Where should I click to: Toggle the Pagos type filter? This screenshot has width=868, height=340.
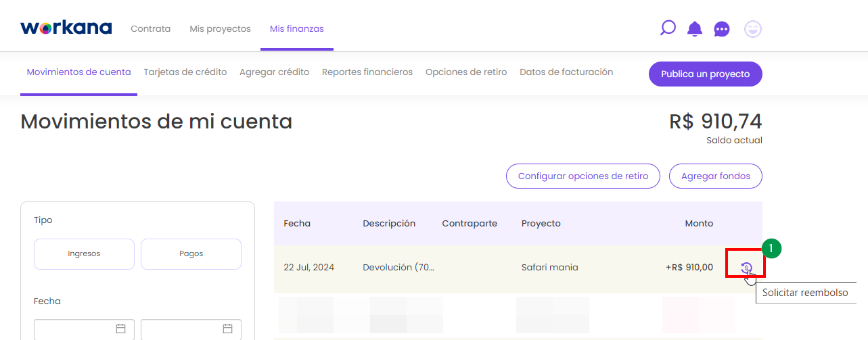pyautogui.click(x=191, y=254)
